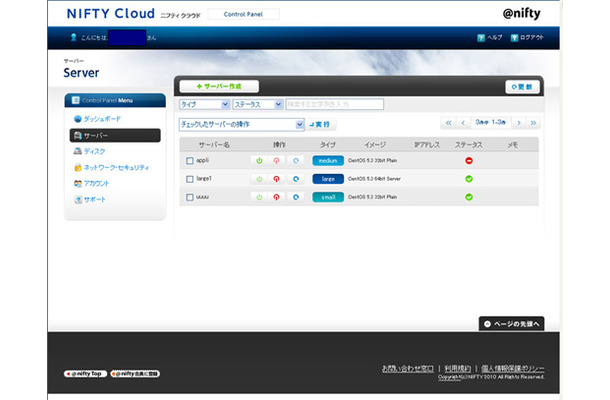Select サーバー in the side menu
Image resolution: width=610 pixels, height=400 pixels.
[115, 135]
